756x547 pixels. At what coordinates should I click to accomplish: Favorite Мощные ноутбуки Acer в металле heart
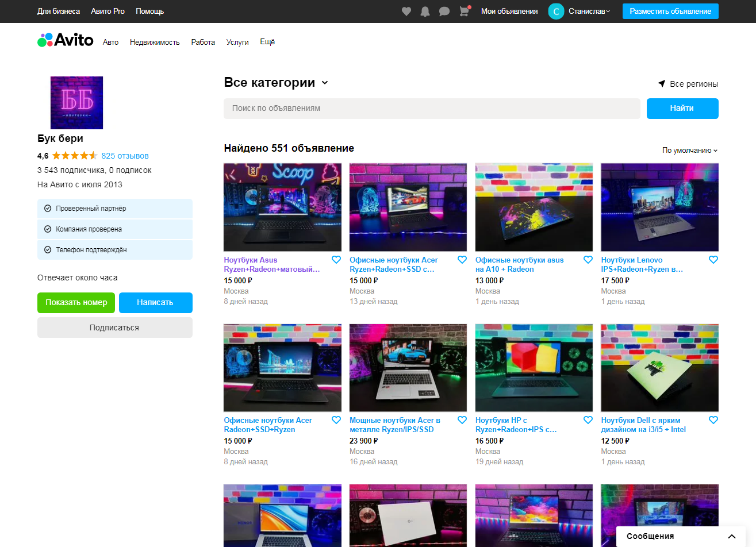click(462, 420)
